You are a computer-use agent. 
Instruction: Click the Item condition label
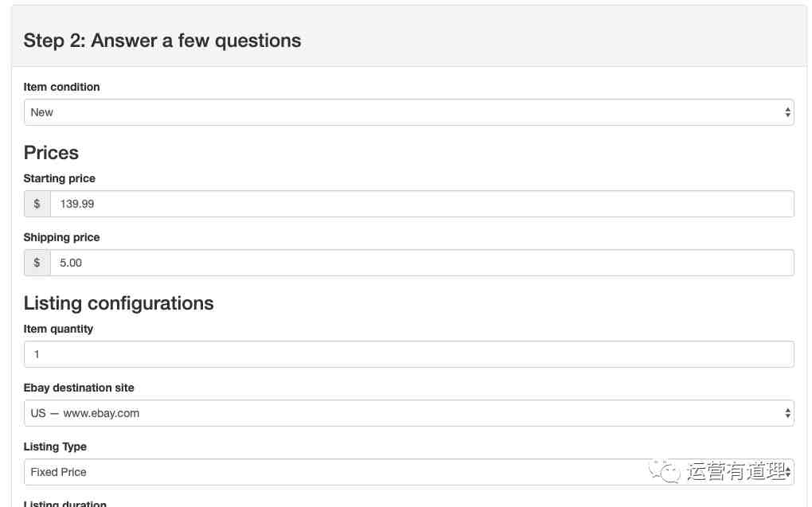(61, 87)
